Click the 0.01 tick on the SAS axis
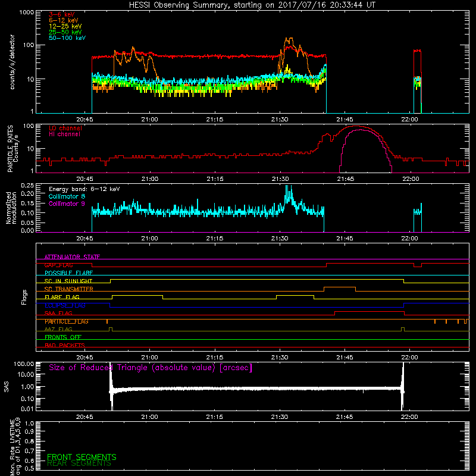476x476 pixels. [x=27, y=409]
